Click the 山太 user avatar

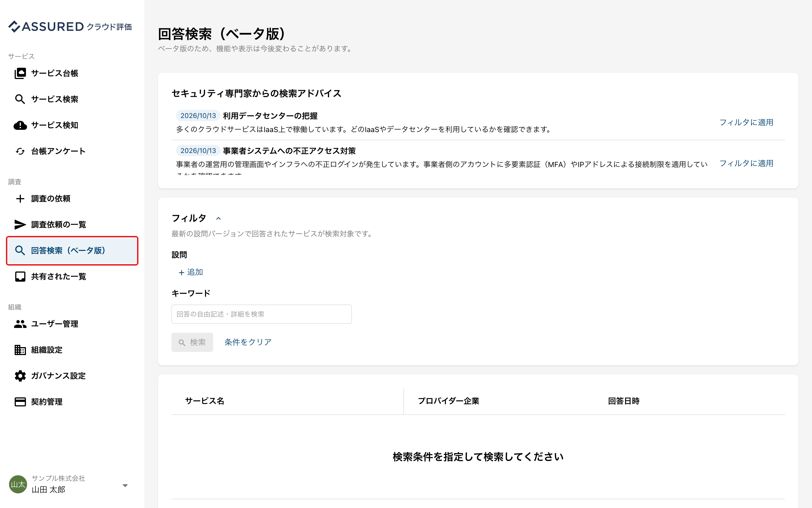click(x=18, y=484)
